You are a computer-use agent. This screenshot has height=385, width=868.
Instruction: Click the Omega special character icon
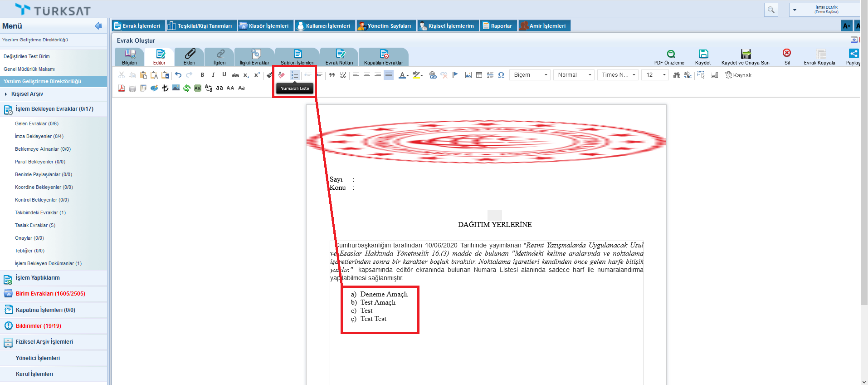click(x=501, y=75)
